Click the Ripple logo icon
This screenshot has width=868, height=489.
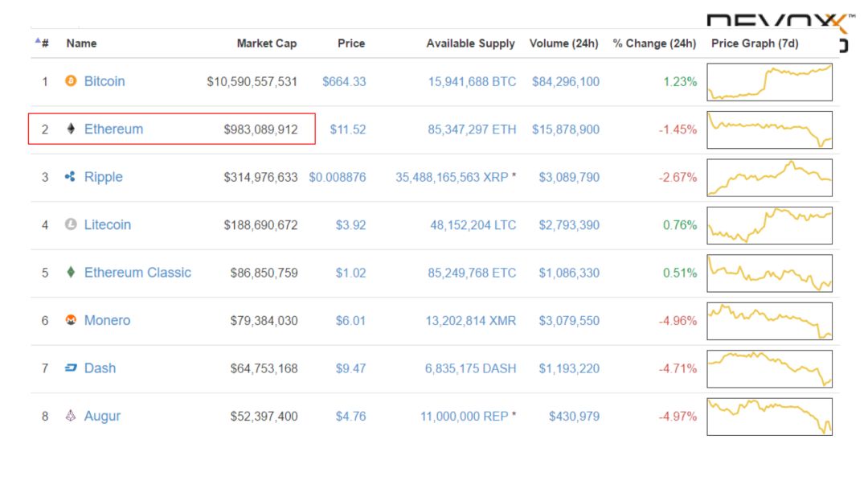[x=70, y=177]
